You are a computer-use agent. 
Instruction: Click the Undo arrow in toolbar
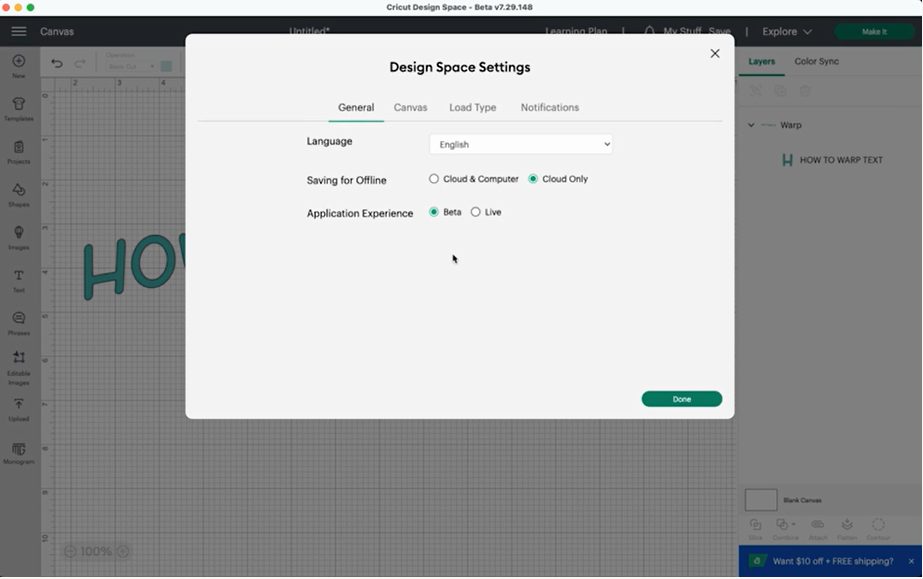pyautogui.click(x=57, y=64)
